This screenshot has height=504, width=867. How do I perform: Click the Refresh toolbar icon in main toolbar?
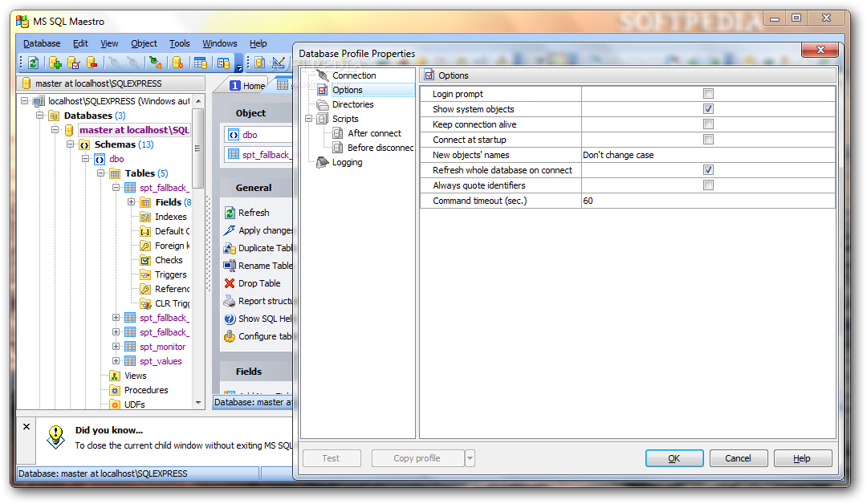pos(33,63)
